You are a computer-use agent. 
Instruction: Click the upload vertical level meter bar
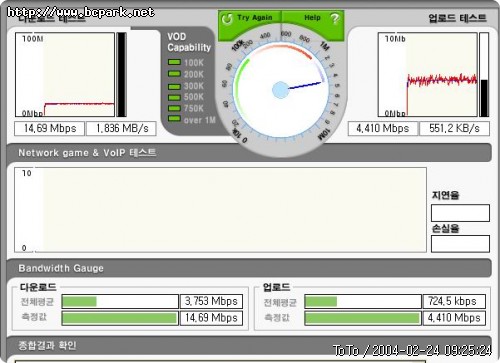click(484, 75)
